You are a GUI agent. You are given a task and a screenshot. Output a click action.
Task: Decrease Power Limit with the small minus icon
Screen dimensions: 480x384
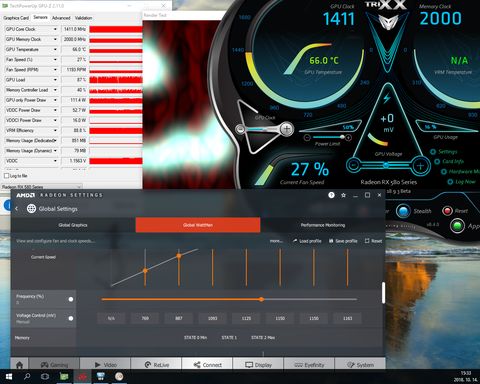pos(307,138)
